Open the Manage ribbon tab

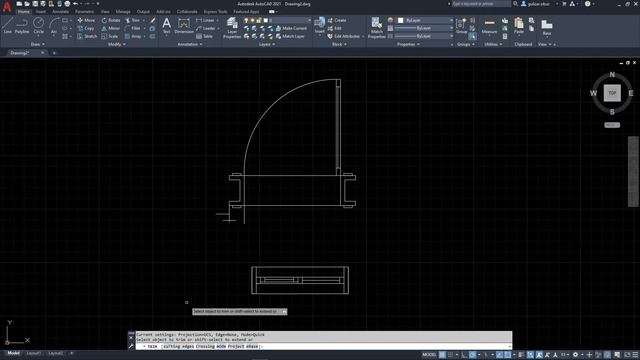click(123, 12)
